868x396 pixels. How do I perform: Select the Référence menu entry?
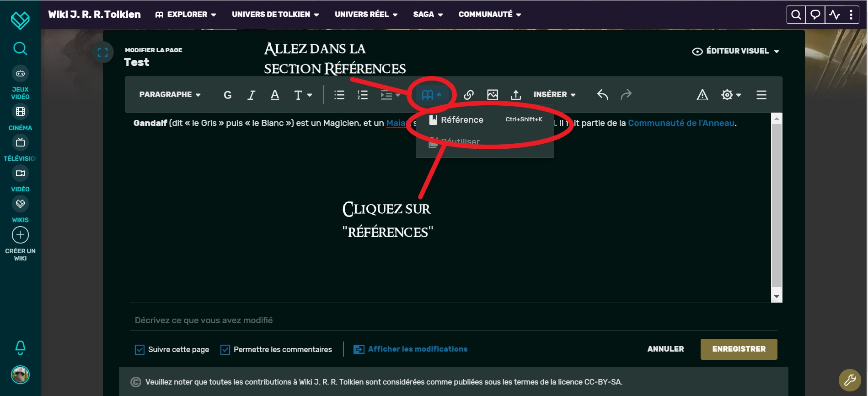pyautogui.click(x=485, y=120)
